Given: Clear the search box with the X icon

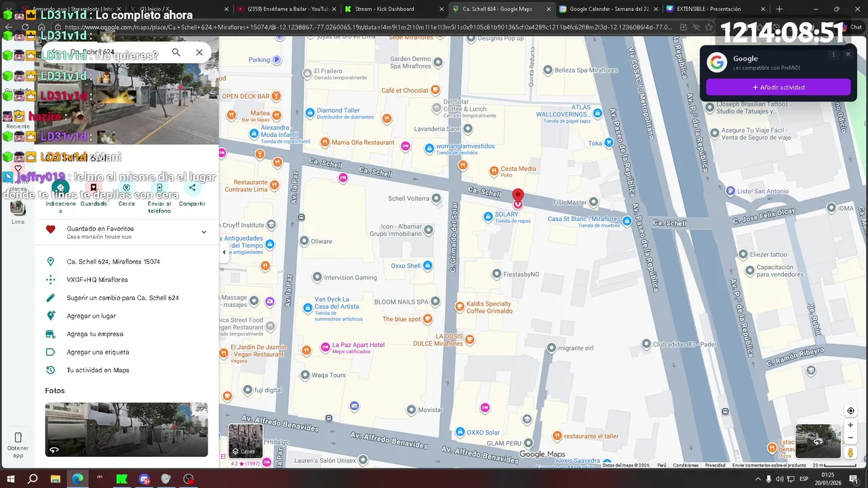Looking at the screenshot, I should point(199,52).
